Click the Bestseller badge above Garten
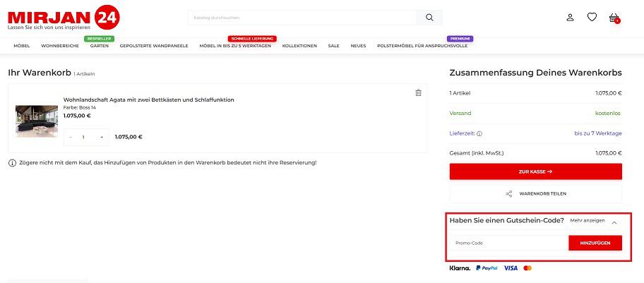This screenshot has height=283, width=644. click(100, 39)
